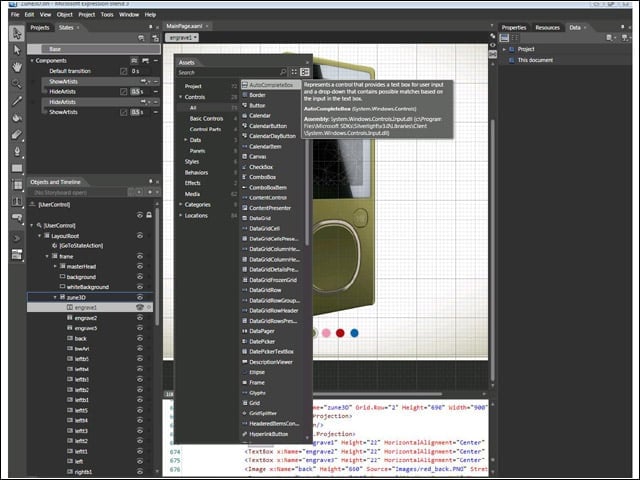
Task: Switch to the Projects tab
Action: point(40,27)
